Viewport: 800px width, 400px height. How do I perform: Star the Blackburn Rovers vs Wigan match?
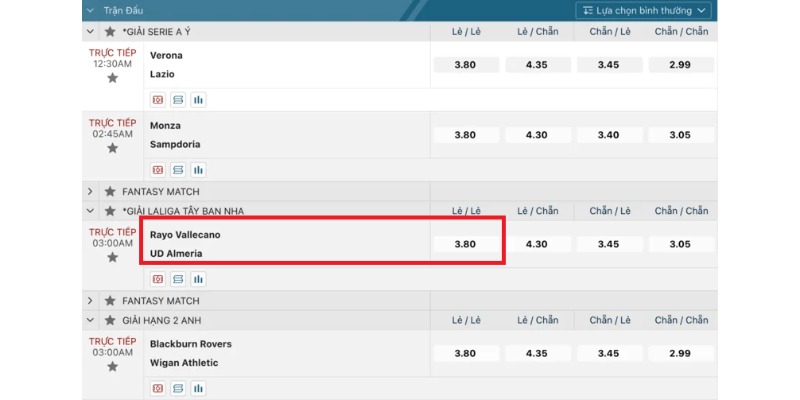(112, 367)
